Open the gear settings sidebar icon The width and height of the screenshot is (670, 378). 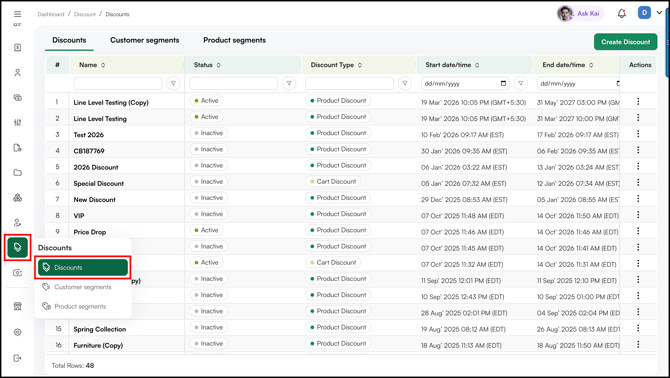coord(18,332)
